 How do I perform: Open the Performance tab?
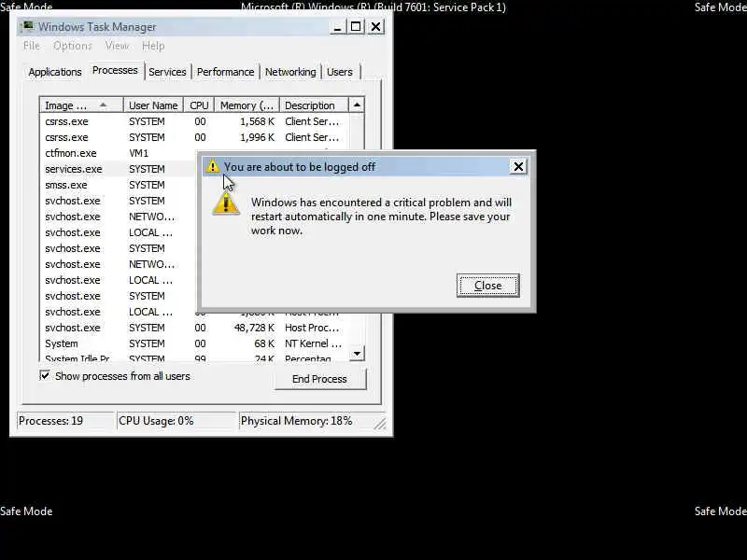(x=225, y=72)
